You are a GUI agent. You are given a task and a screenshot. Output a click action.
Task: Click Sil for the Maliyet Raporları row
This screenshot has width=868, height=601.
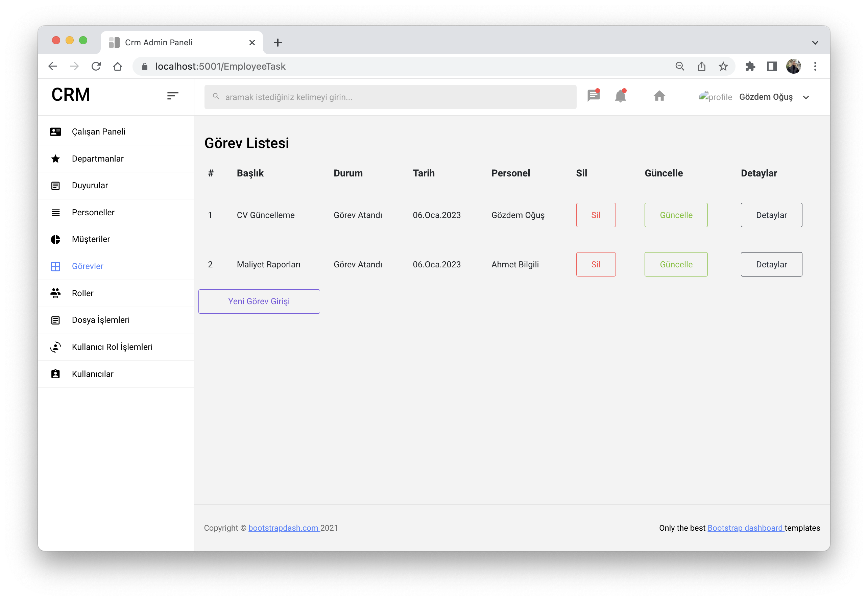pos(596,264)
